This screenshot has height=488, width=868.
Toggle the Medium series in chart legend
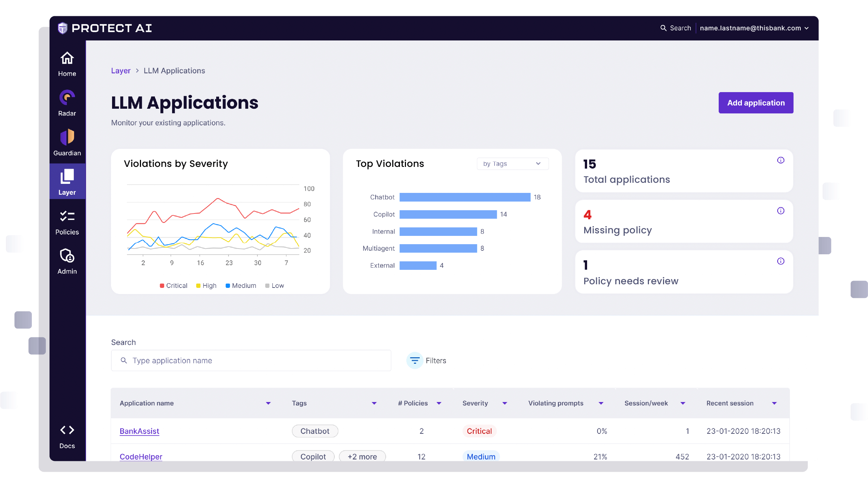(x=241, y=286)
